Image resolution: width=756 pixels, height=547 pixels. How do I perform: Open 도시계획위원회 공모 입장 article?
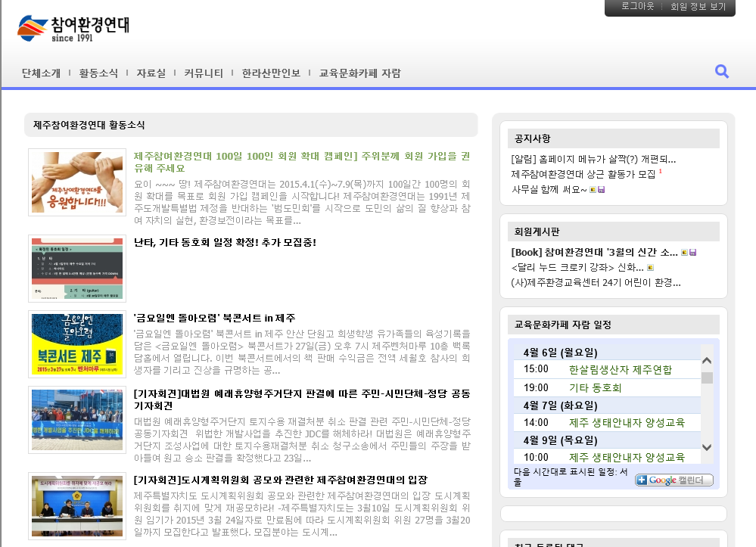281,480
